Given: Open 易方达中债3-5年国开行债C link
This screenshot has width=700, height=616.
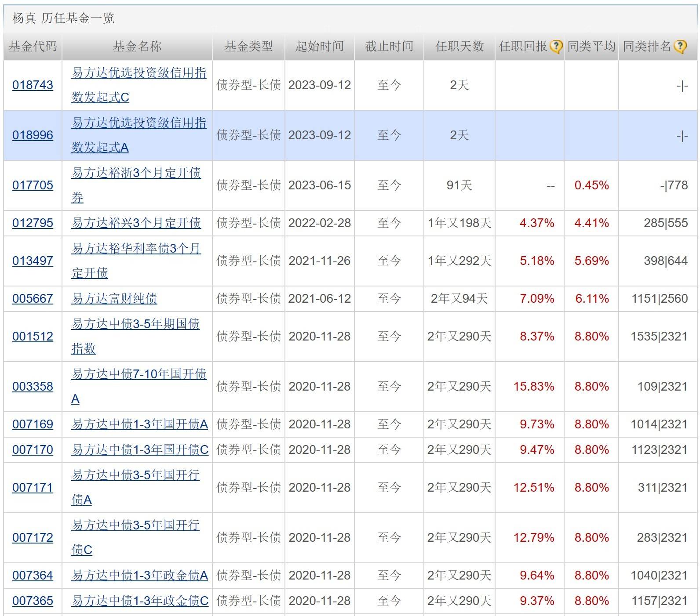Looking at the screenshot, I should click(x=135, y=525).
